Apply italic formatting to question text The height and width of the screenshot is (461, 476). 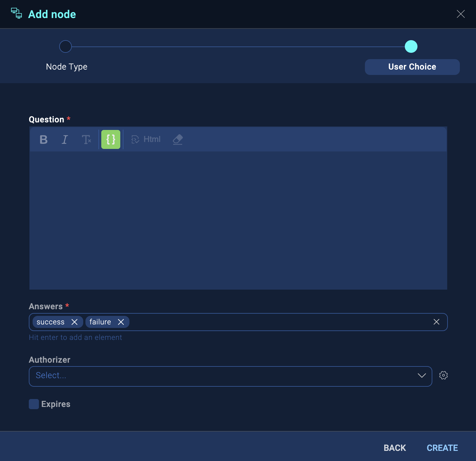pos(65,139)
